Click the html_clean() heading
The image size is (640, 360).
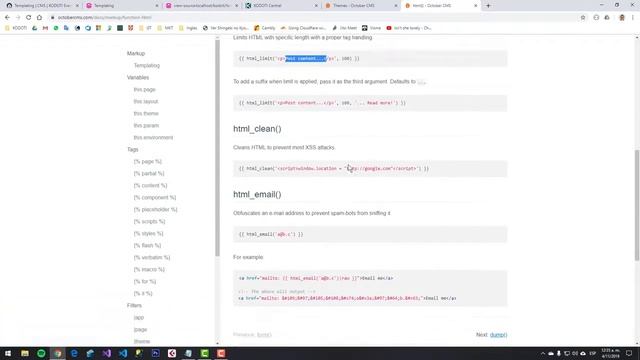(257, 129)
